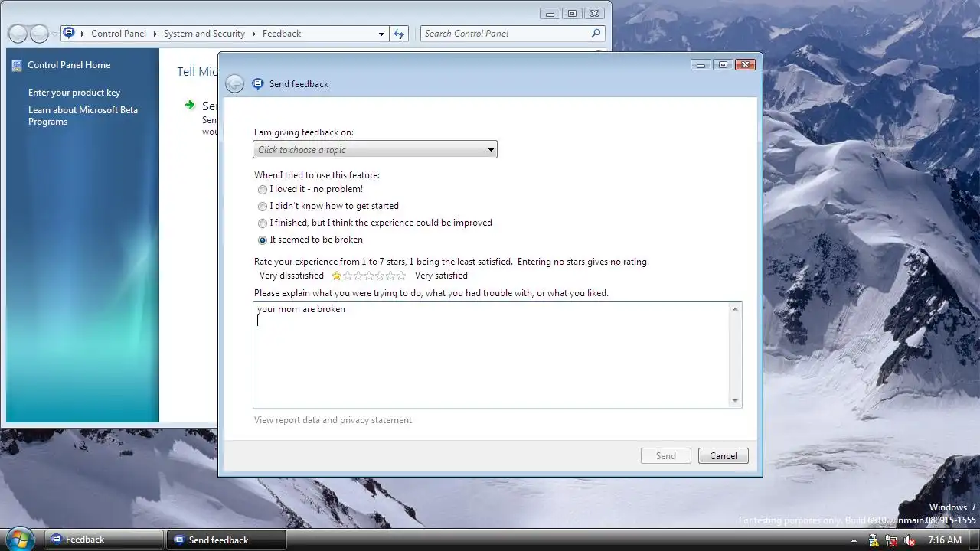Open Learn about Microsoft Beta Programs link
This screenshot has height=551, width=980.
tap(83, 116)
